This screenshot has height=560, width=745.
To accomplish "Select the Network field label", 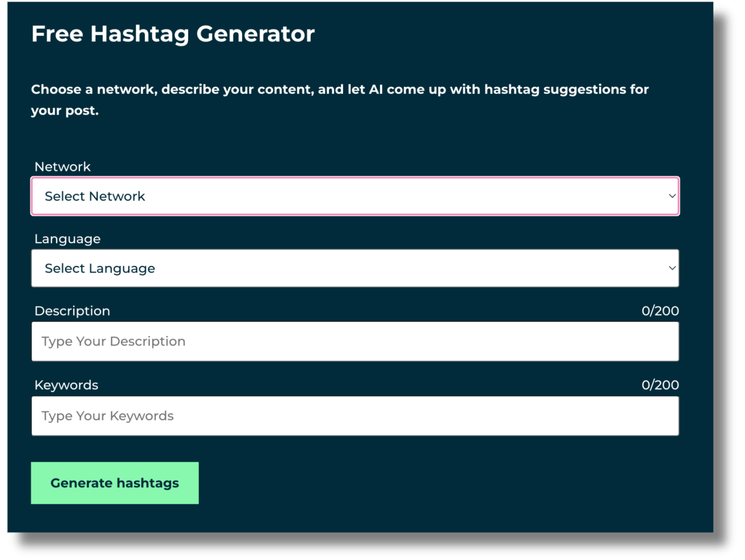I will (x=62, y=166).
